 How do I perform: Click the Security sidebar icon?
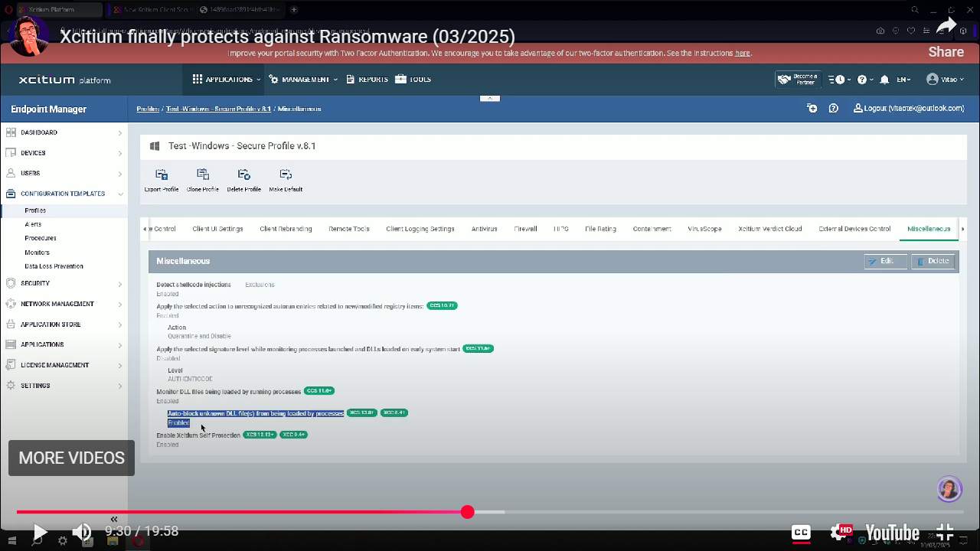11,283
